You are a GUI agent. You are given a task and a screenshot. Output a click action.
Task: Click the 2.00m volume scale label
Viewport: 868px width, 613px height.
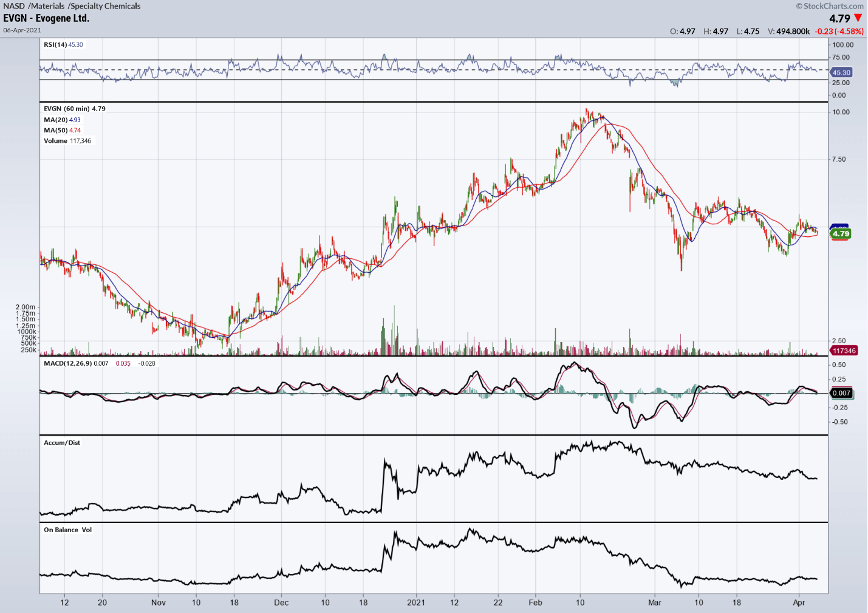coord(26,307)
